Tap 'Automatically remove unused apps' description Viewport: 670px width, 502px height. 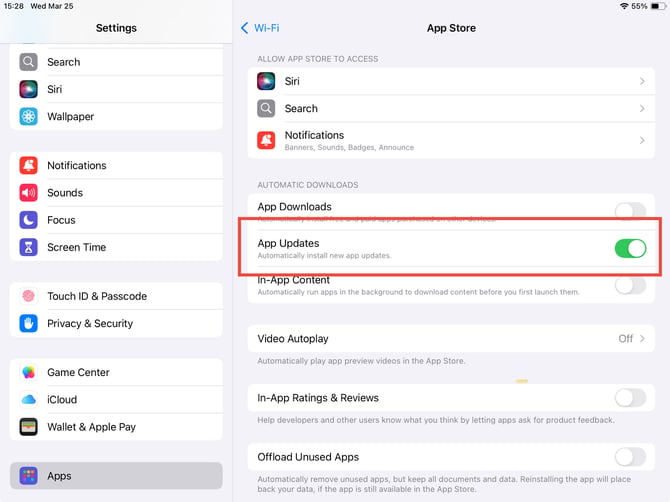(444, 484)
